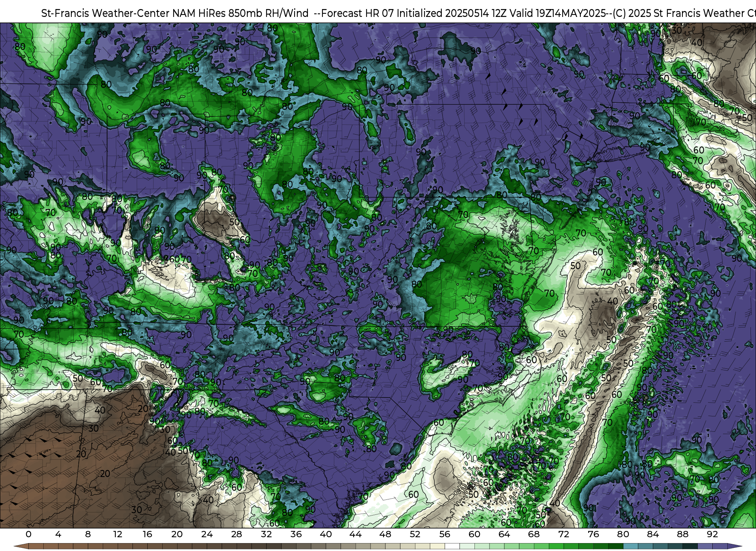
Task: Click the map title 'NAM HiRes 850mb RH/Wind'
Action: click(240, 13)
